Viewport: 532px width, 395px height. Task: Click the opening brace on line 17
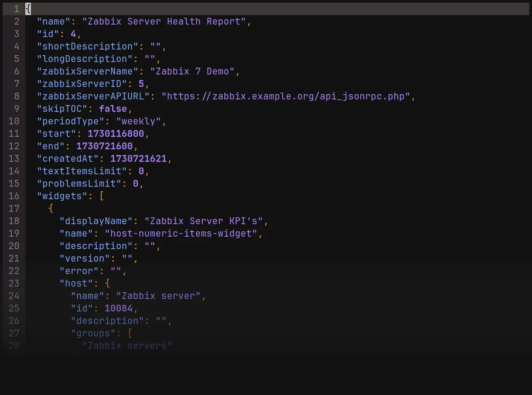pos(51,209)
